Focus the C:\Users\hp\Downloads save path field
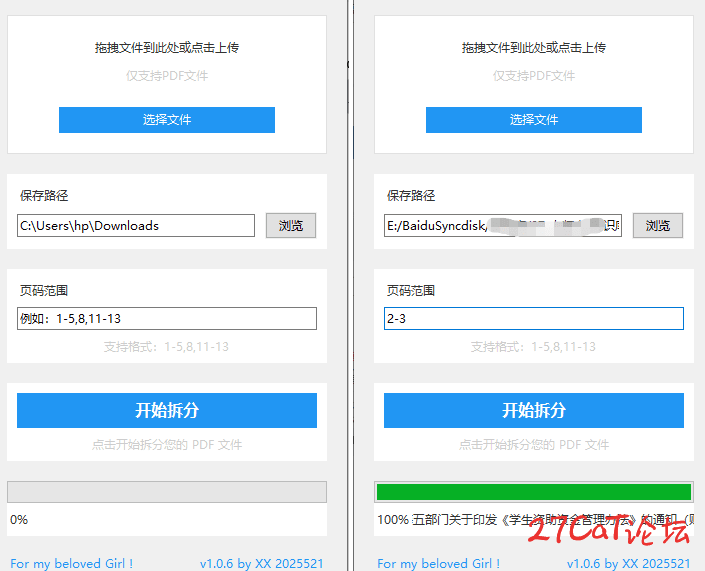This screenshot has height=571, width=705. (136, 225)
